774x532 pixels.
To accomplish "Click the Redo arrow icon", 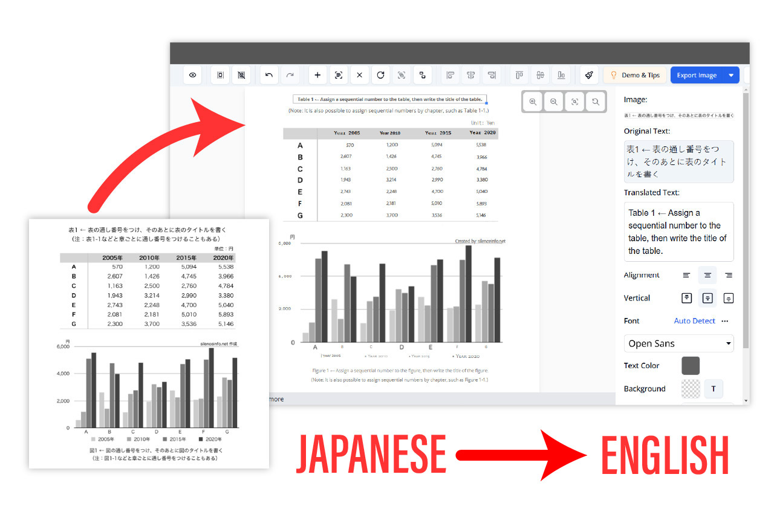I will click(290, 74).
